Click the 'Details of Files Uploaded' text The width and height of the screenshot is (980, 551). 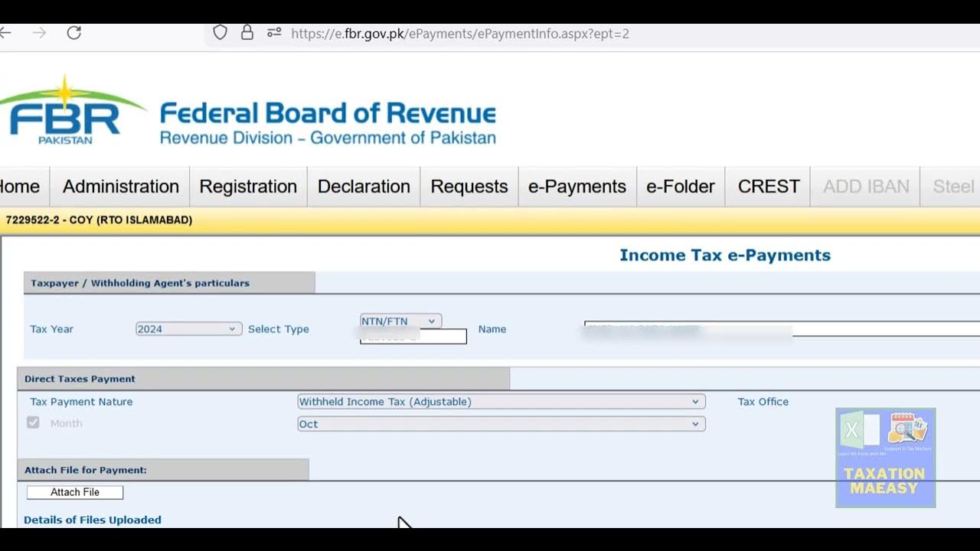click(x=93, y=520)
